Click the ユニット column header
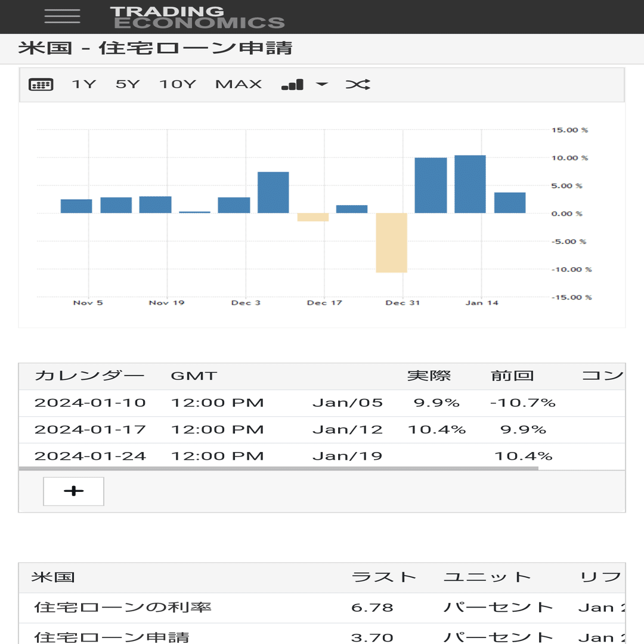644x644 pixels. [x=487, y=577]
